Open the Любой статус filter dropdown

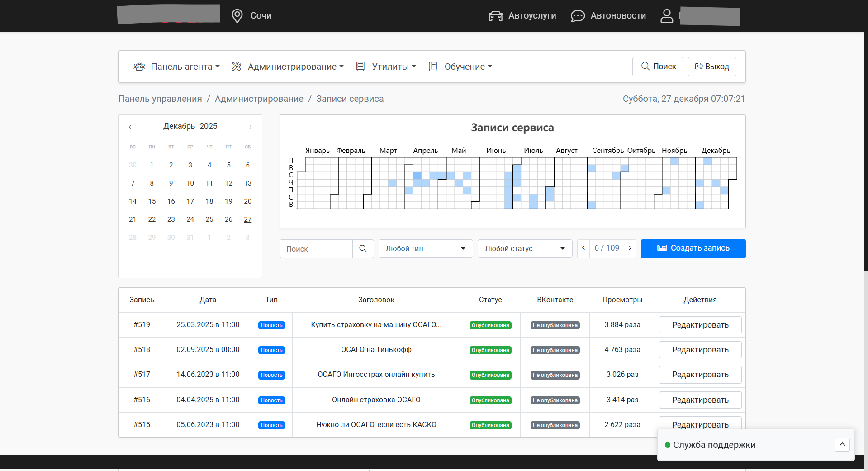coord(525,248)
